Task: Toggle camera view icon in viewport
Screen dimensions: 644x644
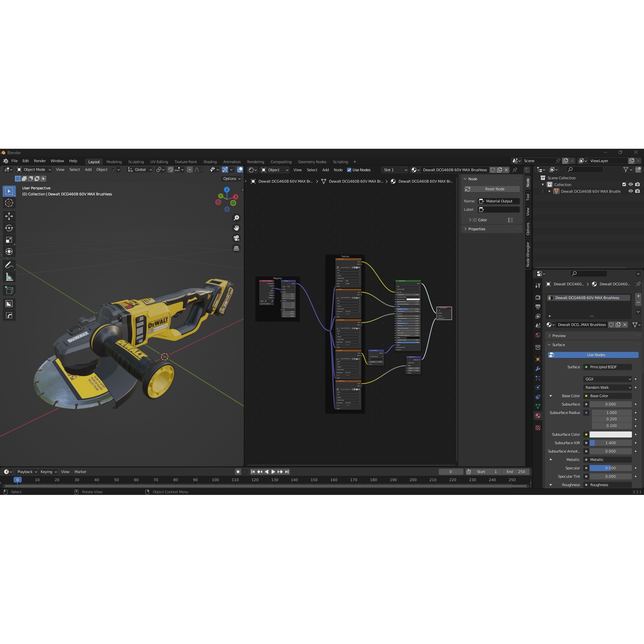Action: pos(236,238)
